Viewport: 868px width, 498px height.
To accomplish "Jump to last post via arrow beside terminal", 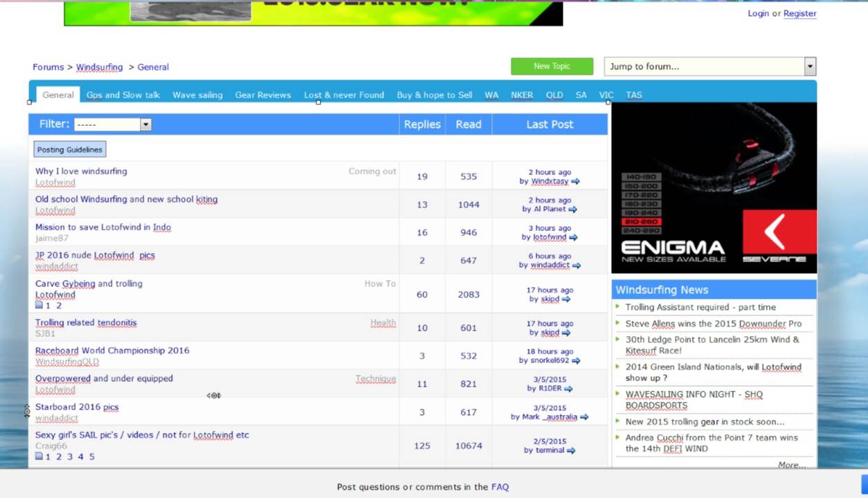I will [571, 451].
